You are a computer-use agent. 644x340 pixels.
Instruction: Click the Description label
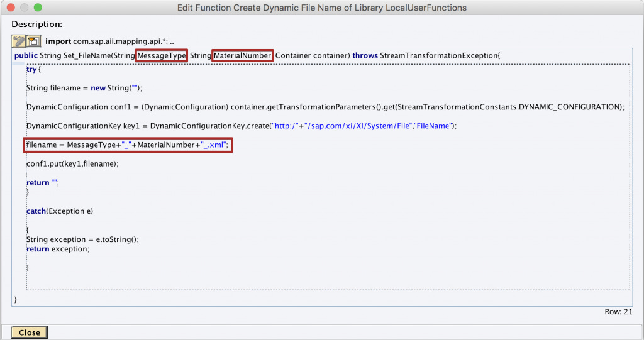[x=37, y=25]
